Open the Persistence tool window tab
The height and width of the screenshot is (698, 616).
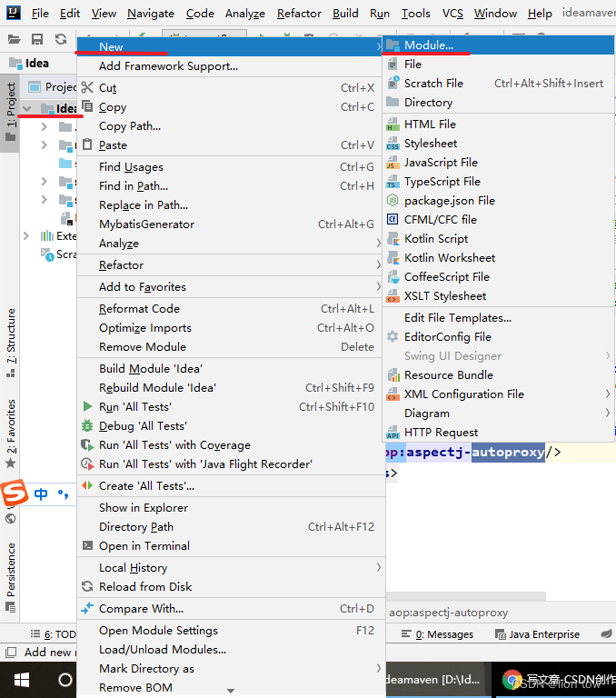click(10, 576)
